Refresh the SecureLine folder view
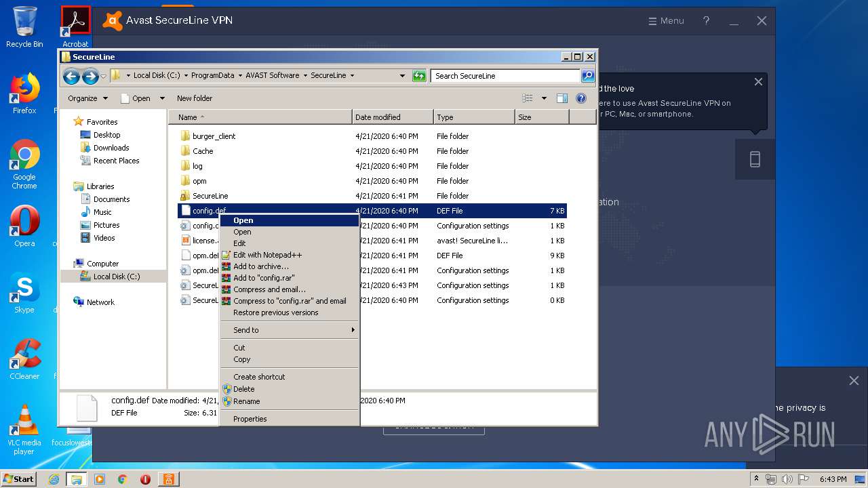 pos(419,76)
